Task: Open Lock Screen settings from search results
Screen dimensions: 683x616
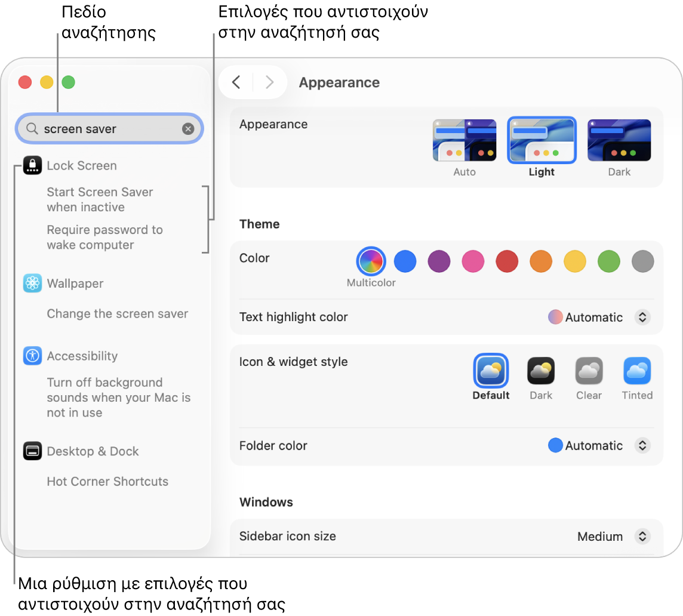Action: point(82,165)
